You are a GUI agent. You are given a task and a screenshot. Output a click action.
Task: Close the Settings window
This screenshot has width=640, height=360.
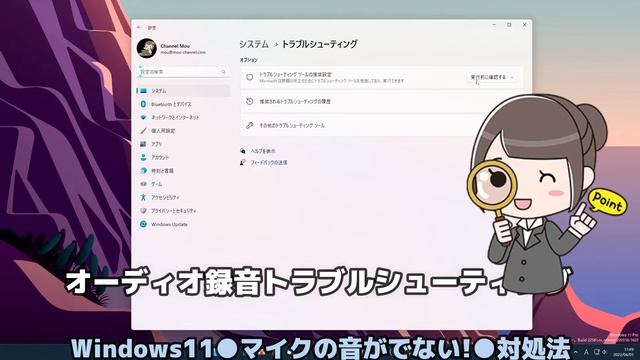pos(525,25)
